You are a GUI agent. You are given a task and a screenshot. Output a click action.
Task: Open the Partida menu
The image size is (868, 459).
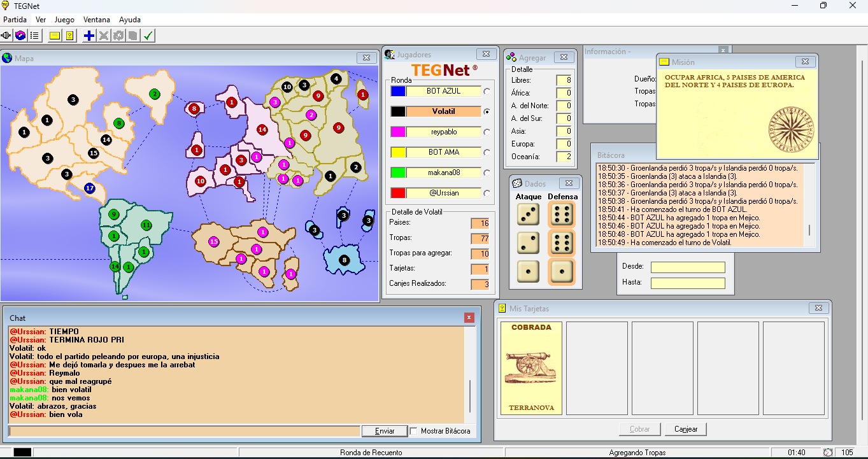[15, 20]
